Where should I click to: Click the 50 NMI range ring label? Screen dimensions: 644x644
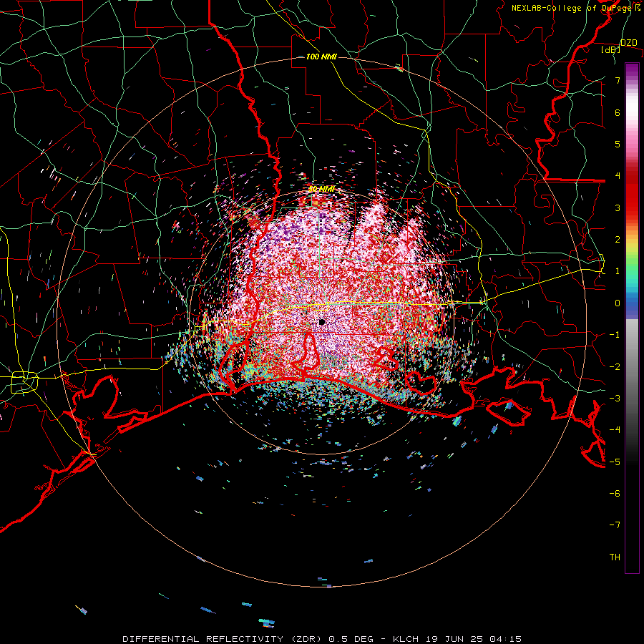[321, 189]
